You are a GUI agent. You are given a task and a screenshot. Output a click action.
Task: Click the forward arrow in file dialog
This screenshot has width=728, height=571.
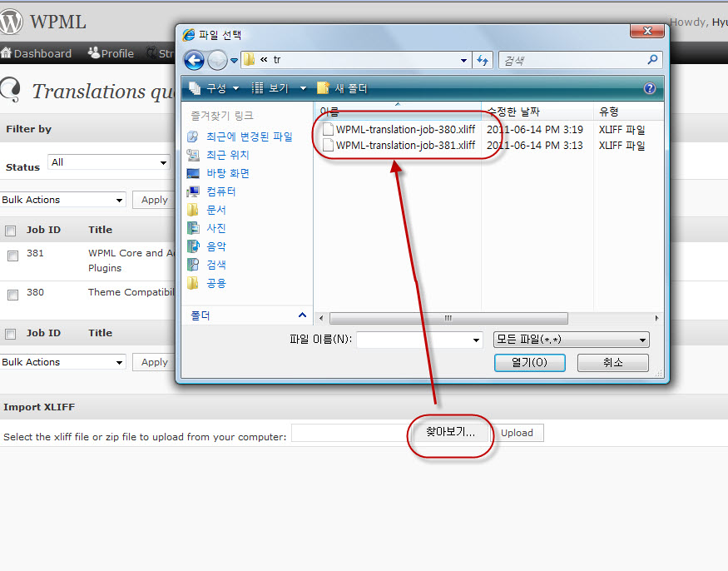217,60
